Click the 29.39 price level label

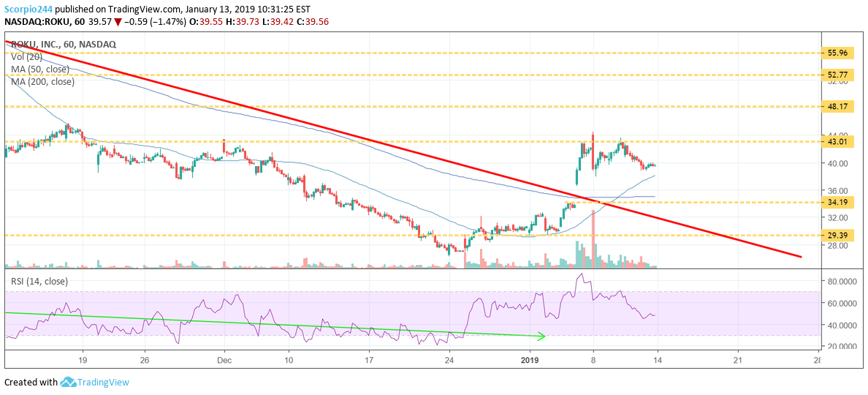click(838, 235)
